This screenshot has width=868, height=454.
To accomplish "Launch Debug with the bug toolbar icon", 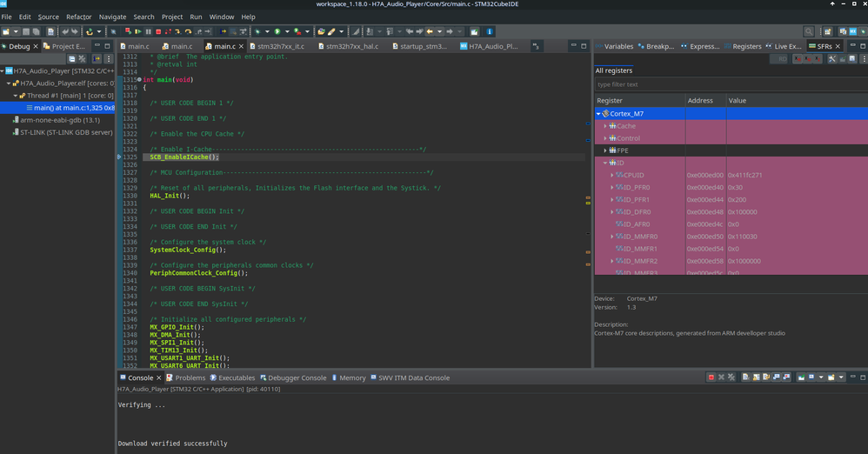I will (x=257, y=31).
